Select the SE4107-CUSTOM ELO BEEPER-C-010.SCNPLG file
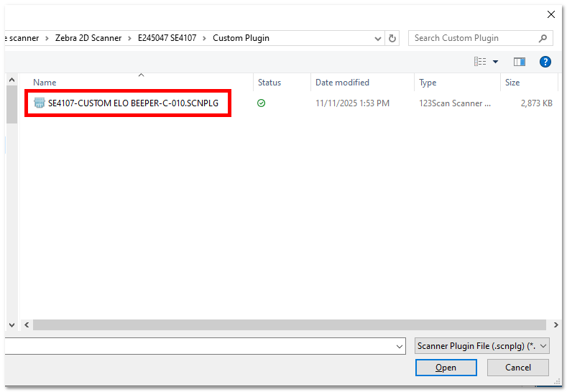The height and width of the screenshot is (392, 567). coord(133,103)
